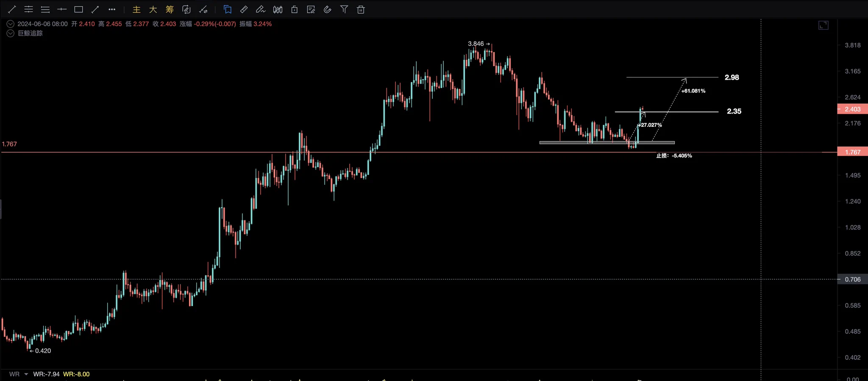Choose the horizontal multi-line channel tool

[x=28, y=9]
